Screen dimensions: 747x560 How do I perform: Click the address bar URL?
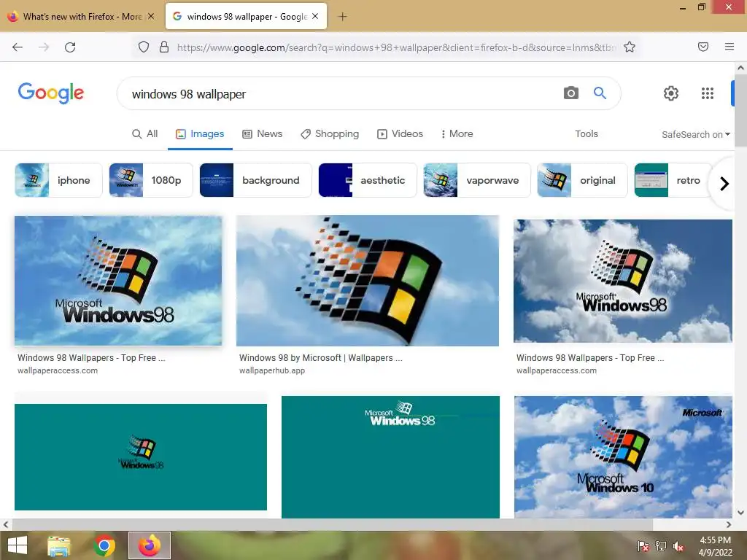click(x=395, y=47)
